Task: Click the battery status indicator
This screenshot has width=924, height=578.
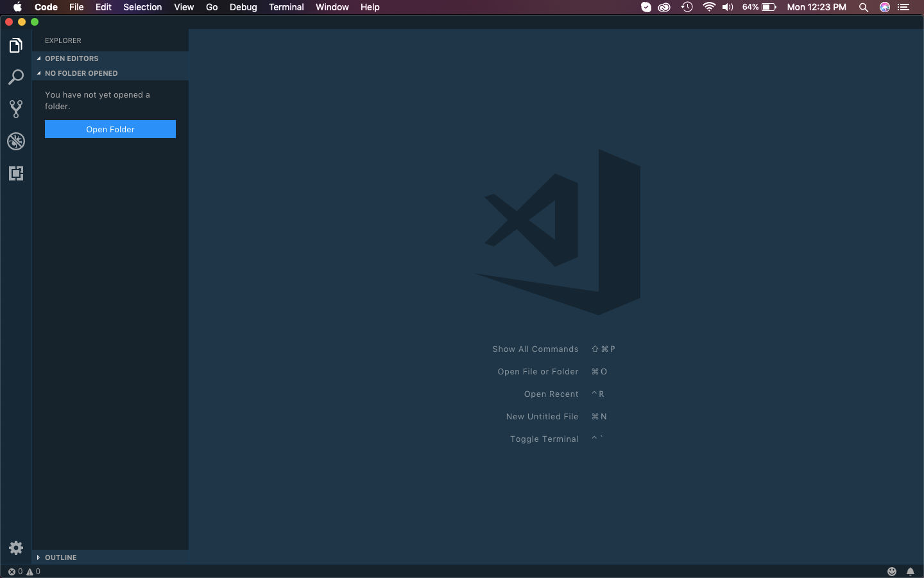Action: [x=760, y=7]
